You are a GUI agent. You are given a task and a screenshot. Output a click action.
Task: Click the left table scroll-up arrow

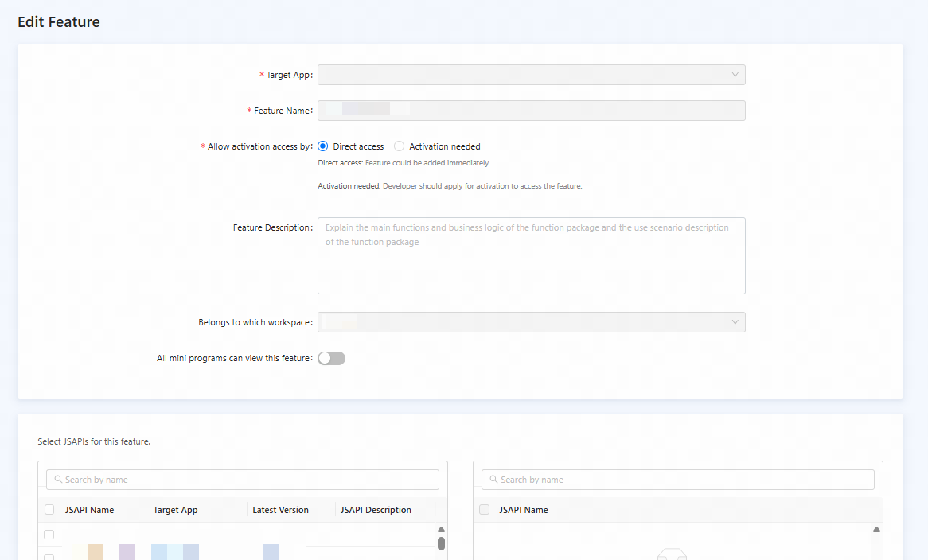[441, 529]
